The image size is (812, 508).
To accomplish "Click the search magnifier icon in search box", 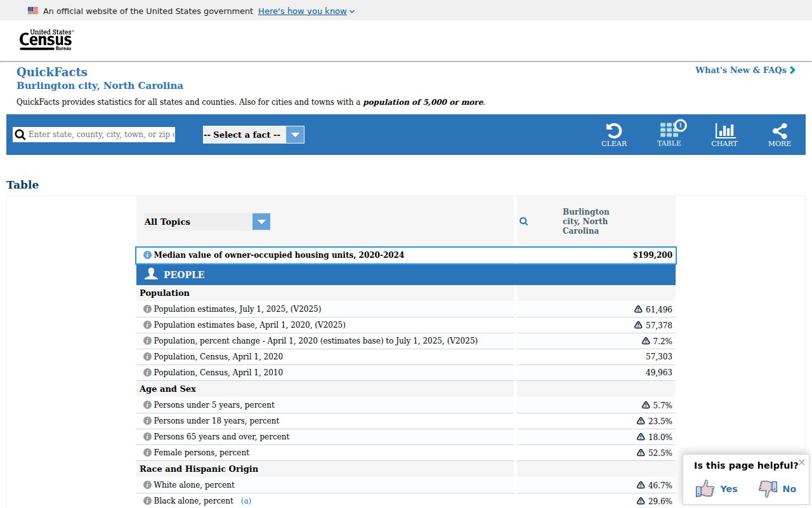I will [x=20, y=135].
